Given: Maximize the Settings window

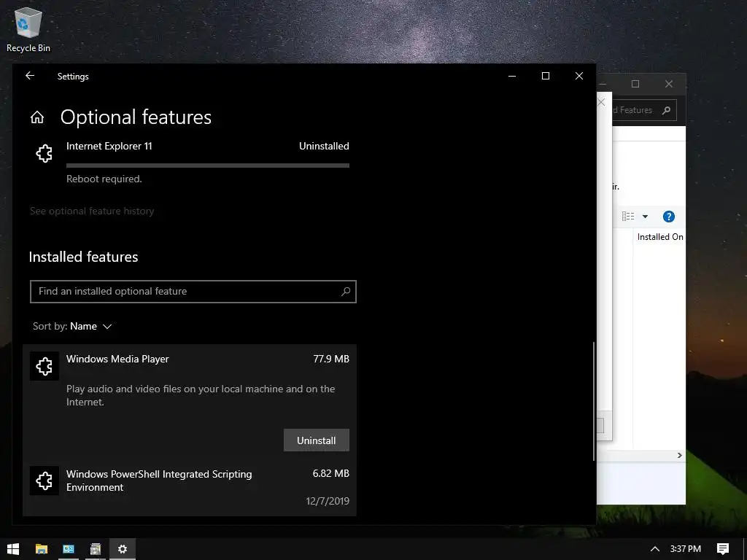Looking at the screenshot, I should click(546, 76).
